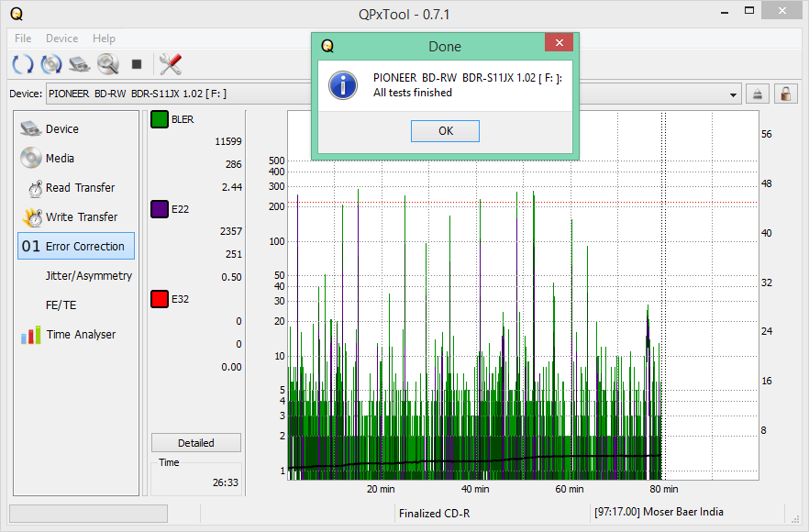Click the magnifier disc toolbar icon
This screenshot has height=532, width=809.
click(x=108, y=64)
